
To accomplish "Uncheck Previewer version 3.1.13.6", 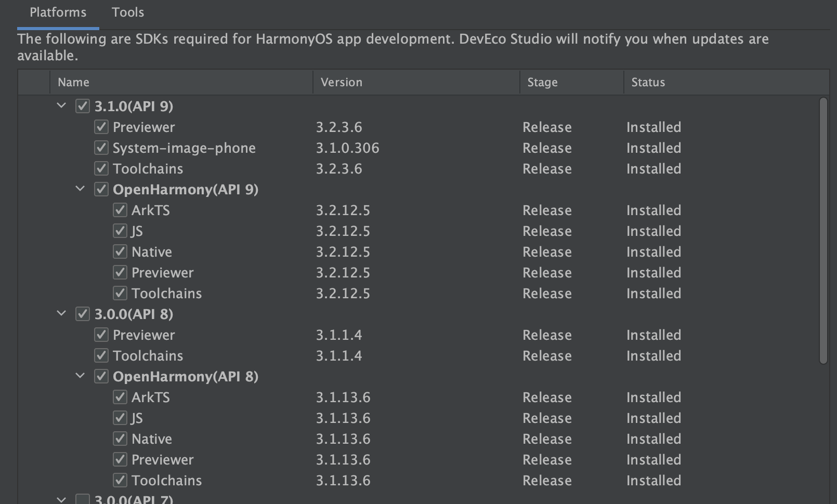I will click(x=120, y=459).
